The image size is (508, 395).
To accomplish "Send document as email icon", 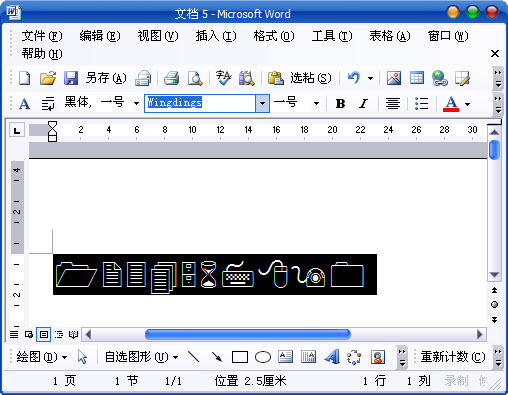I will 143,78.
